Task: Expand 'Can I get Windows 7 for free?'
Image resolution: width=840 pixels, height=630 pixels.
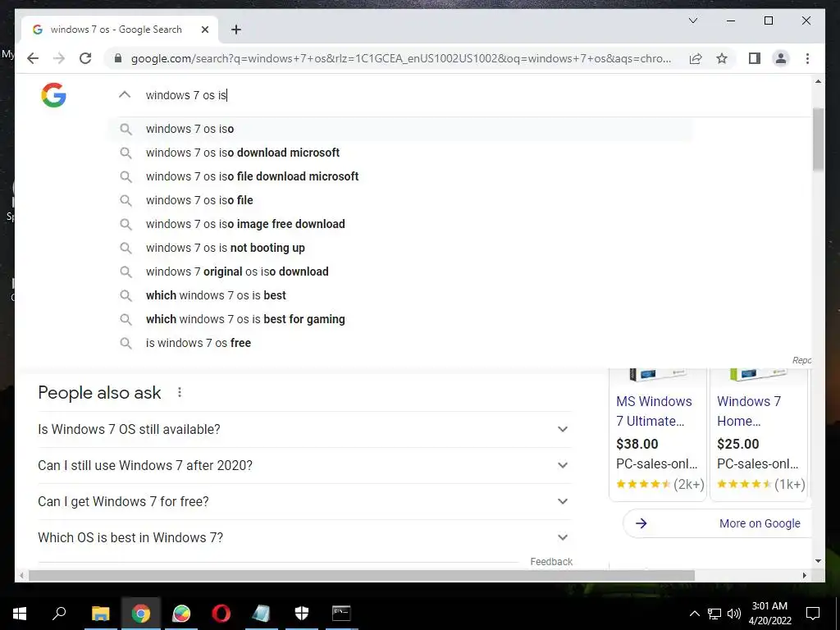Action: (x=304, y=501)
